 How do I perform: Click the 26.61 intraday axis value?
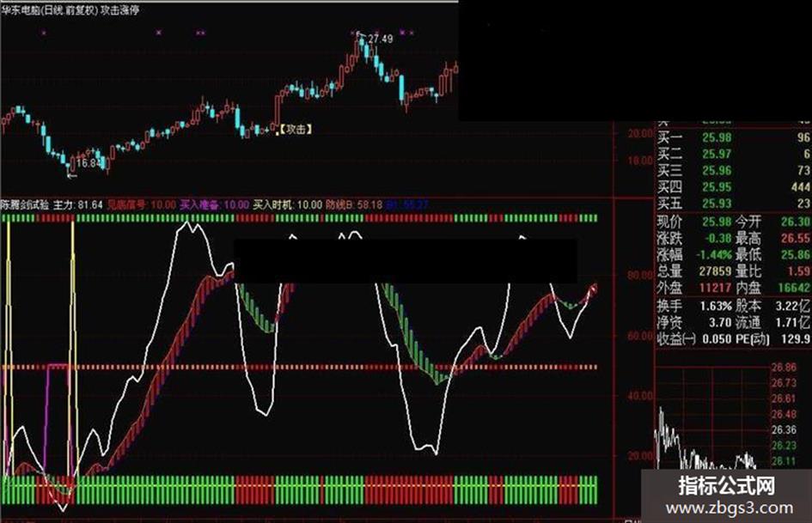[x=784, y=398]
